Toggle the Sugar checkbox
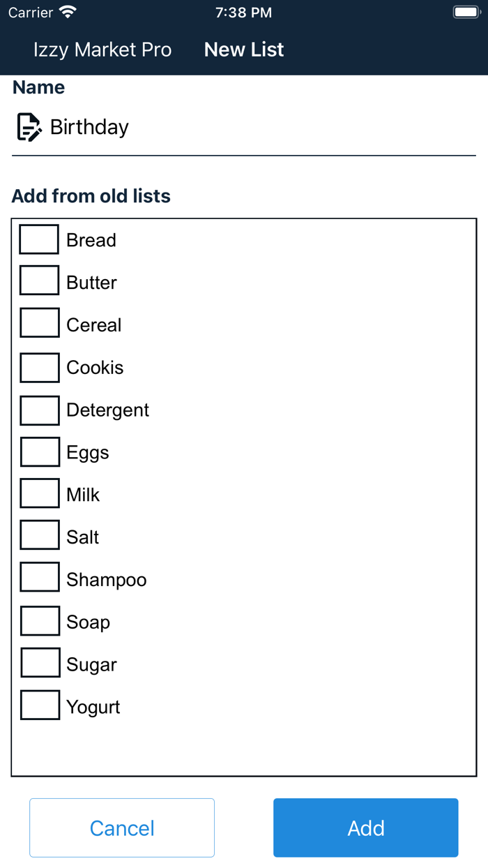This screenshot has height=868, width=488. point(40,663)
